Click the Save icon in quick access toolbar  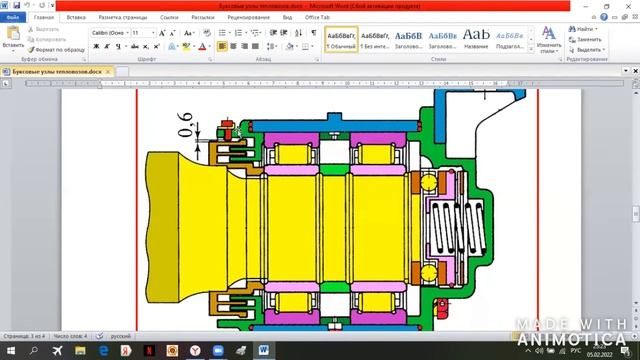pos(17,6)
